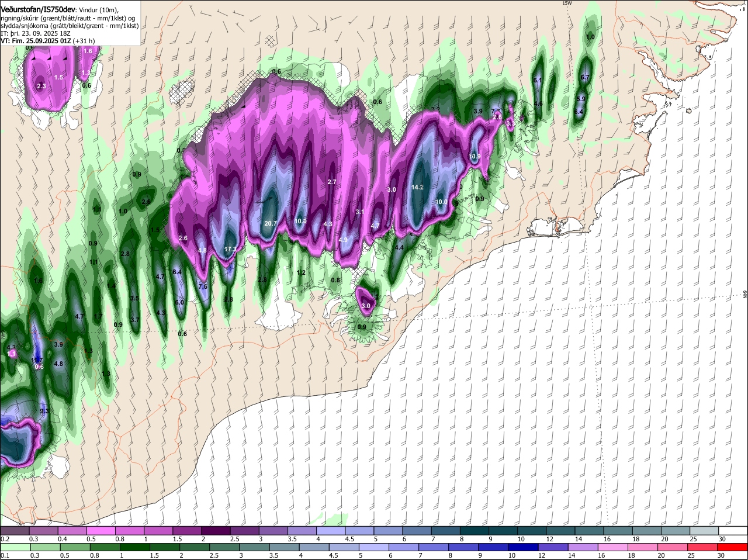748x560 pixels.
Task: Click the 2.3 snowfall value top-left
Action: (41, 86)
